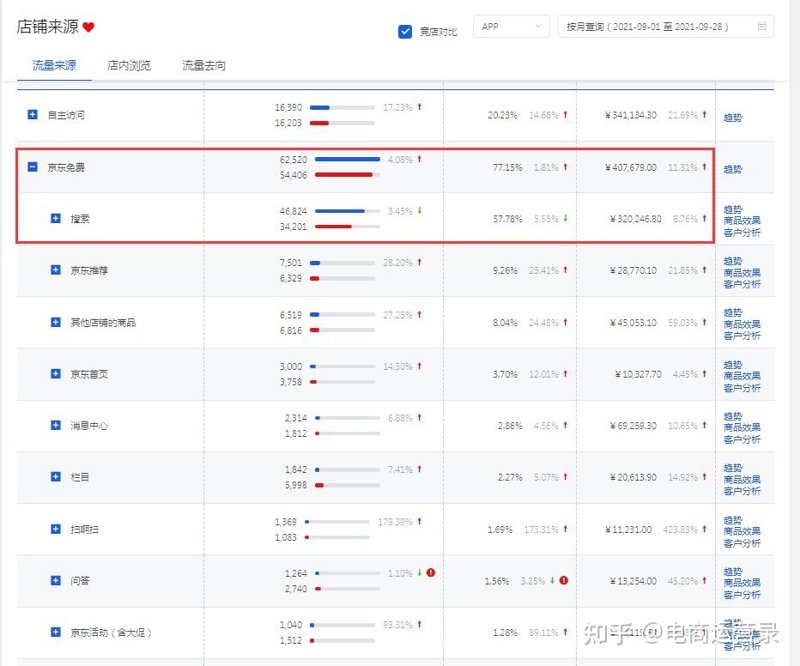Screen dimensions: 800x666
Task: Open 趋势 link for 自主访问
Action: (x=733, y=118)
